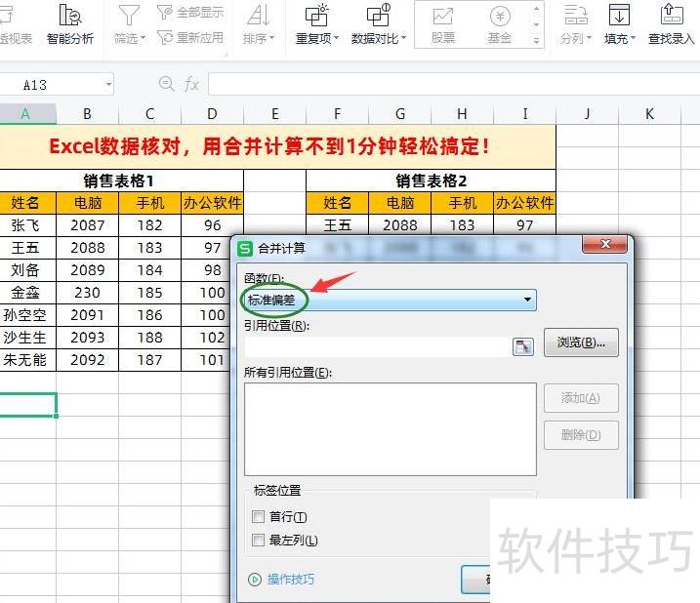Click the 浏览 browse button
The image size is (700, 603).
(x=581, y=342)
